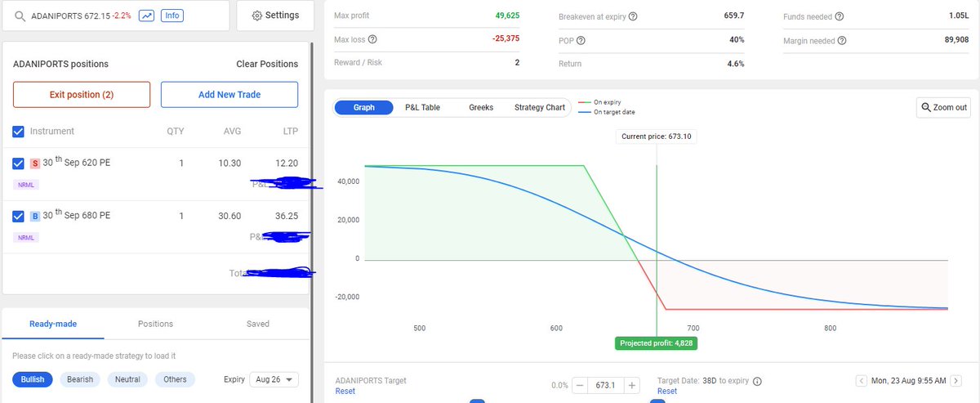Go to previous target date with left arrow

(861, 381)
